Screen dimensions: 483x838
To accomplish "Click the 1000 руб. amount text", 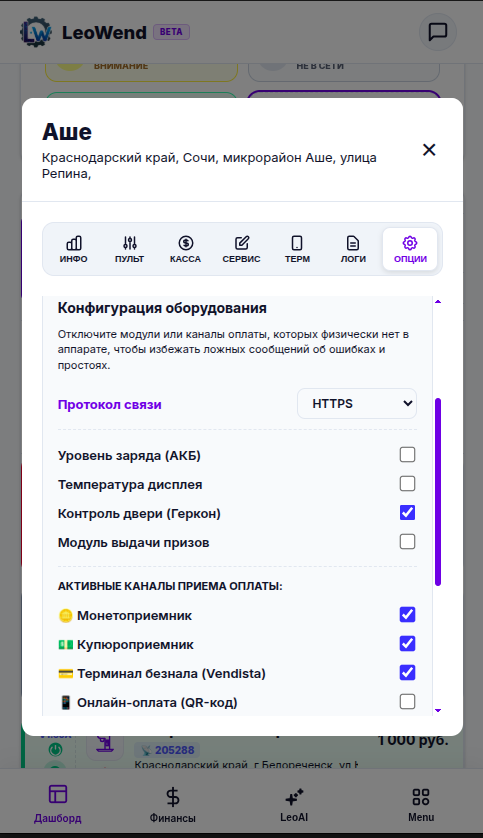I will point(412,740).
